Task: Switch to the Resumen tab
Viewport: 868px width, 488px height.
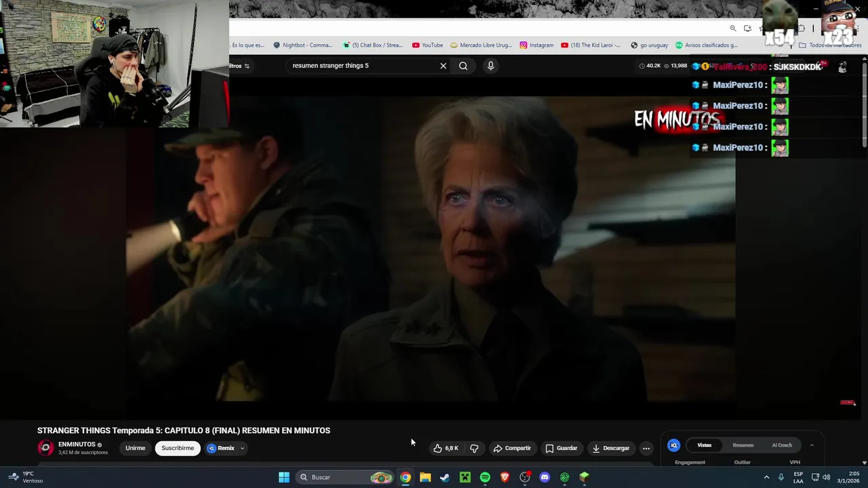Action: pyautogui.click(x=743, y=445)
